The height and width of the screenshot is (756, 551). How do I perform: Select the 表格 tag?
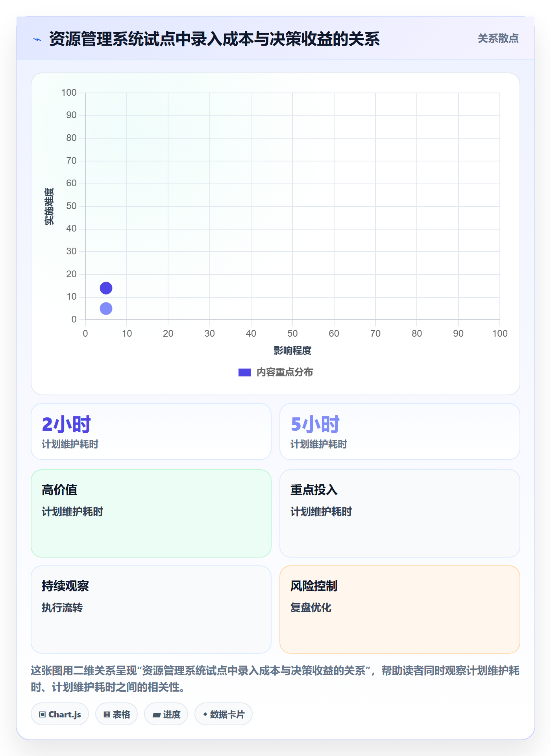pos(116,714)
